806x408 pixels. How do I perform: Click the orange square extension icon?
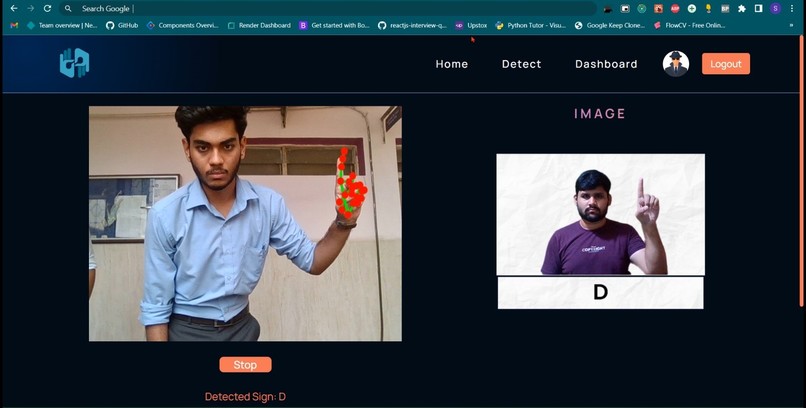658,8
